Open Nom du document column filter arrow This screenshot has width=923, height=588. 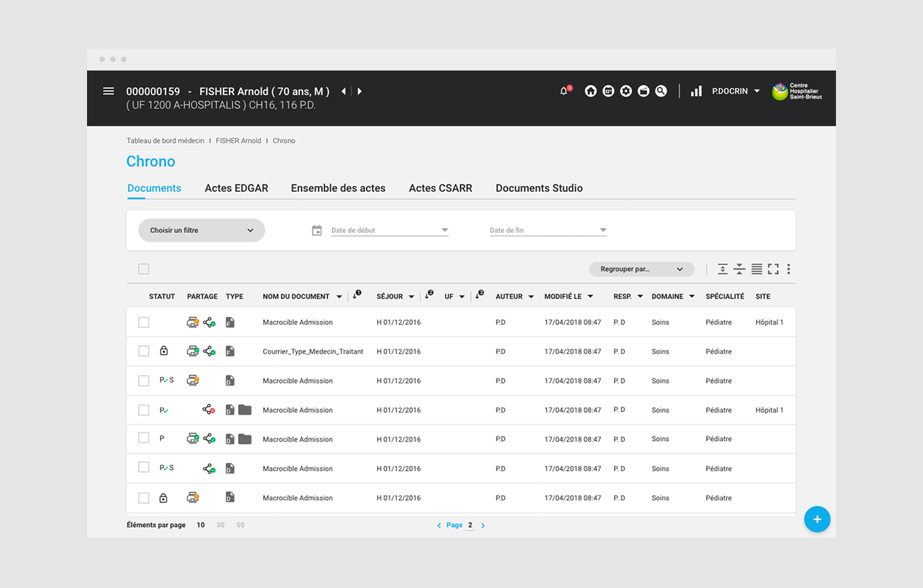(340, 297)
